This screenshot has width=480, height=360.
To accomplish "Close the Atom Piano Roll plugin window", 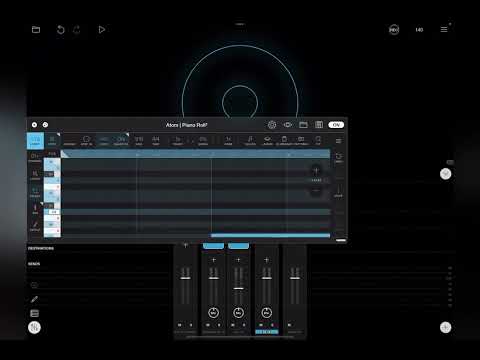I will point(34,125).
